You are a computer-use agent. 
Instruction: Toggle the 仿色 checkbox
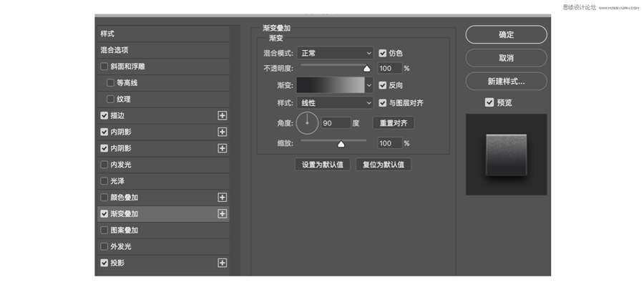point(383,53)
